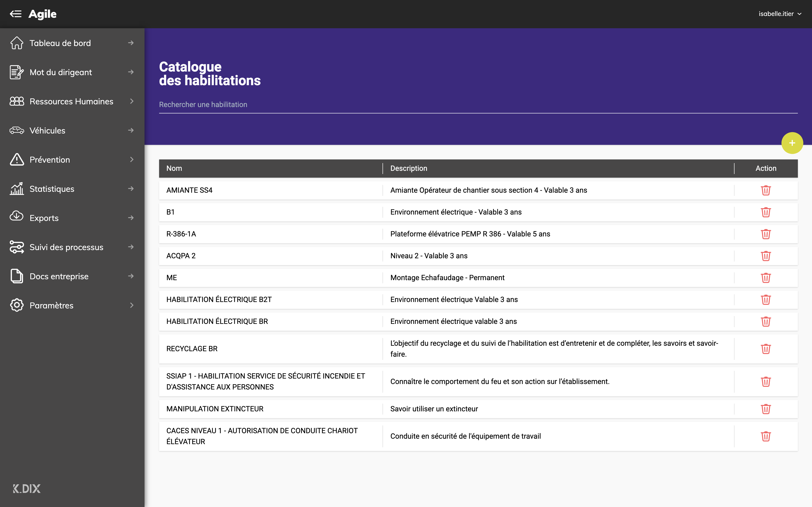Delete the CACES NIVEAU 1 habilitation

(x=766, y=436)
